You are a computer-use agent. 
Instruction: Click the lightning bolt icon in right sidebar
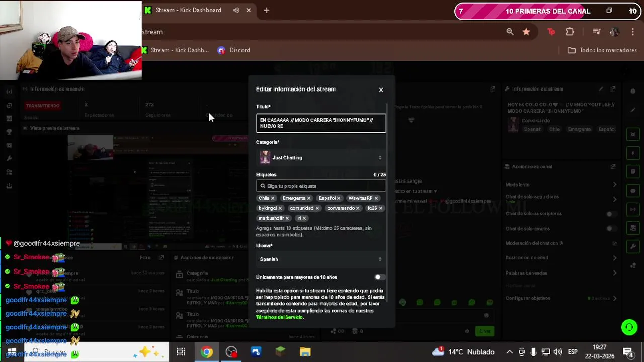[633, 153]
